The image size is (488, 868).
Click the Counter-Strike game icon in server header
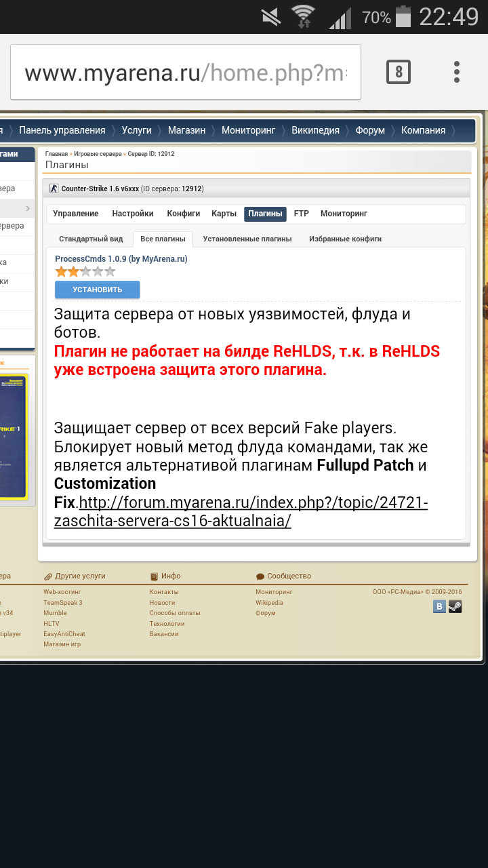(x=54, y=189)
